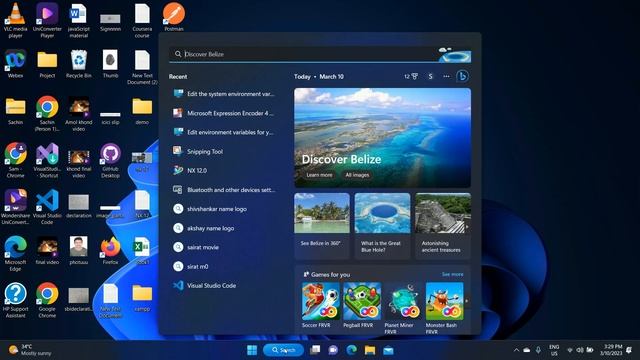Open the Recycle Bin

click(79, 63)
